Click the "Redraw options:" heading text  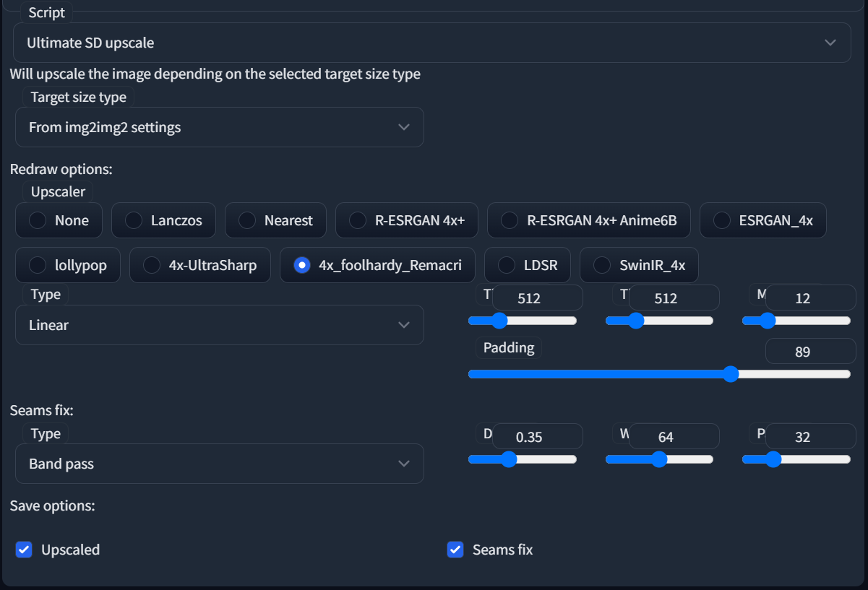61,169
